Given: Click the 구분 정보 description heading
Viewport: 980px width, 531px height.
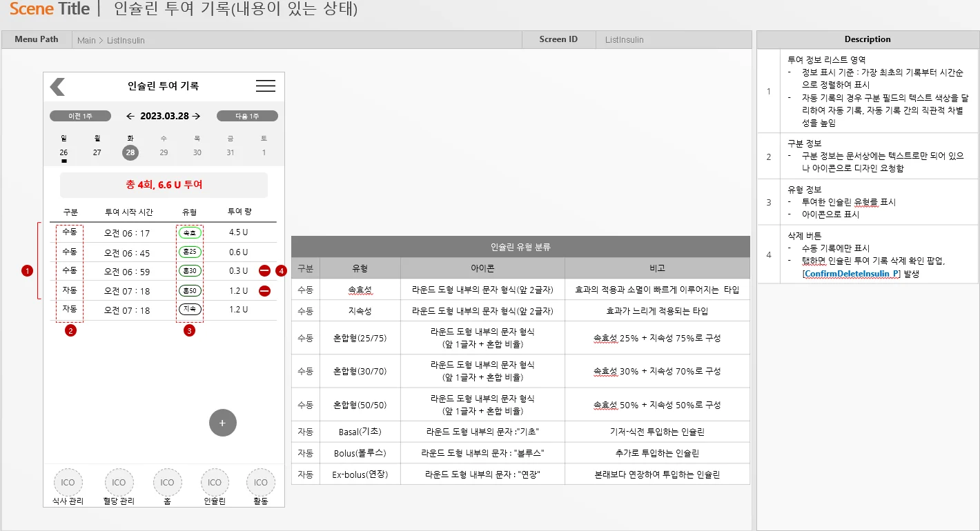Looking at the screenshot, I should coord(805,143).
